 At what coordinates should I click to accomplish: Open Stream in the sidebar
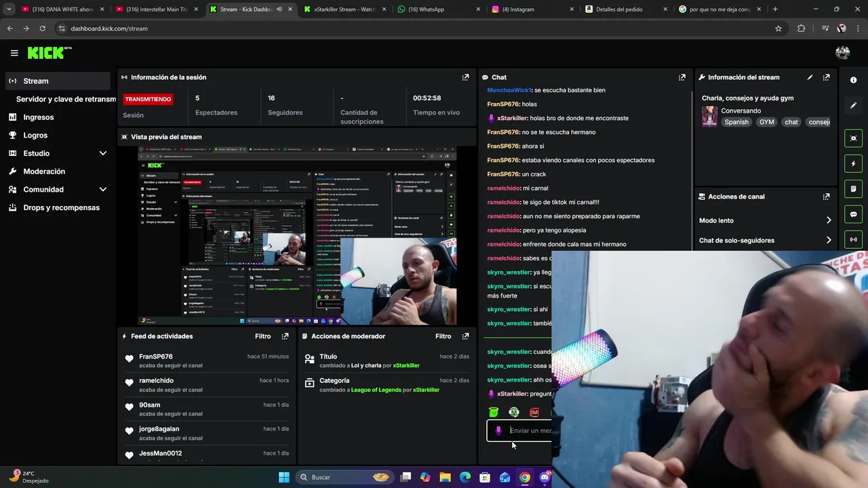[x=58, y=81]
